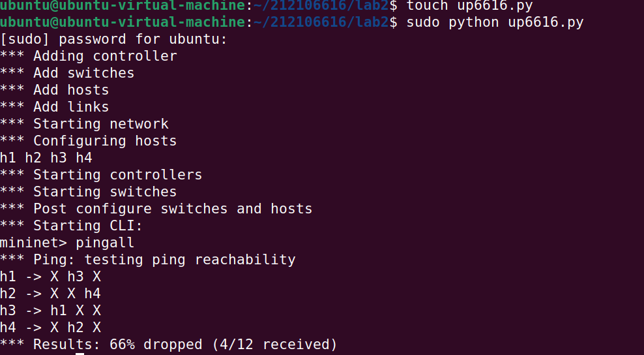
Task: Click the "h1 h2 h3 h4" hosts list
Action: (46, 158)
